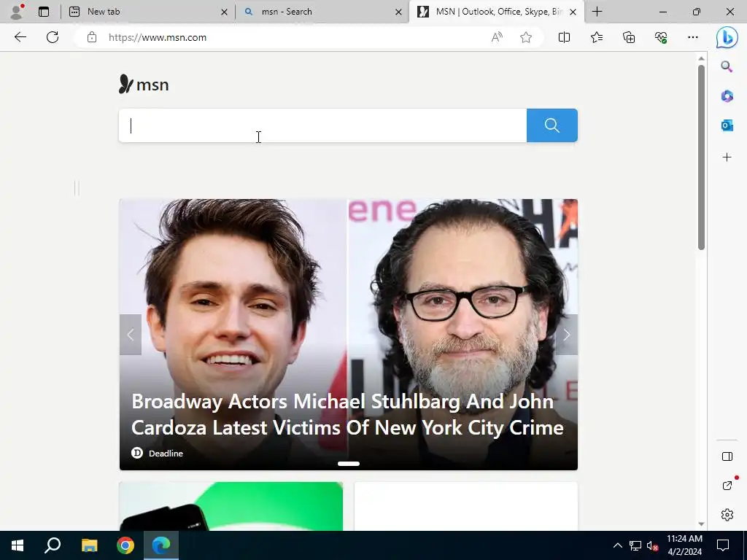747x560 pixels.
Task: Show next carousel story
Action: (566, 334)
